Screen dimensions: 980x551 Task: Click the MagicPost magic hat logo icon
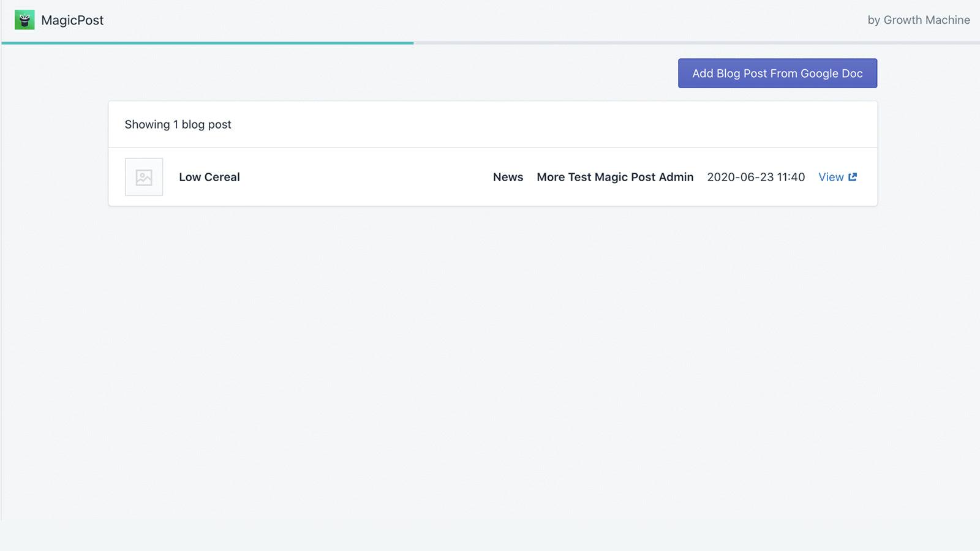[23, 20]
